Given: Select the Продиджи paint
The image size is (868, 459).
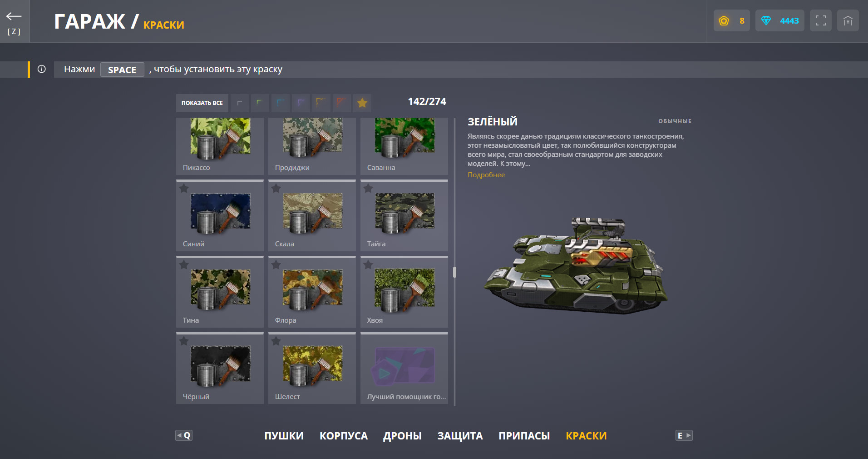Looking at the screenshot, I should pos(312,146).
